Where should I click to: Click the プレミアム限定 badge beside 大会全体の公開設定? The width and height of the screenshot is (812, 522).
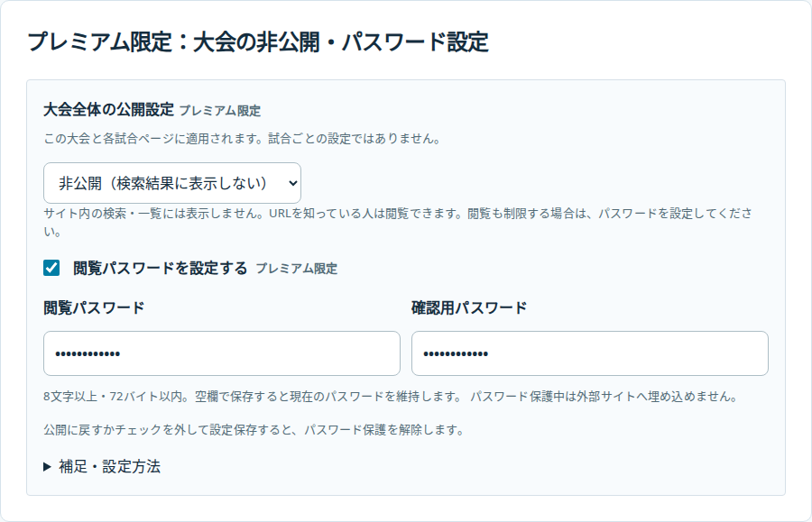[219, 111]
